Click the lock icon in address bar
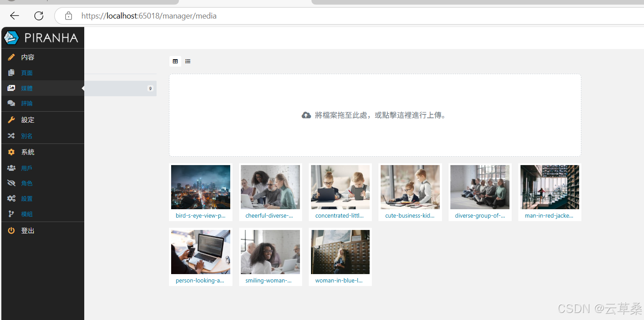This screenshot has height=320, width=644. point(68,16)
